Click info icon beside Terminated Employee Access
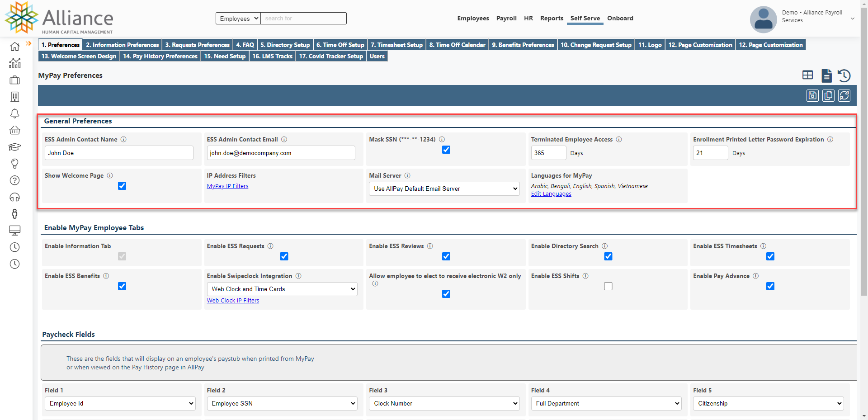868x420 pixels. click(619, 139)
